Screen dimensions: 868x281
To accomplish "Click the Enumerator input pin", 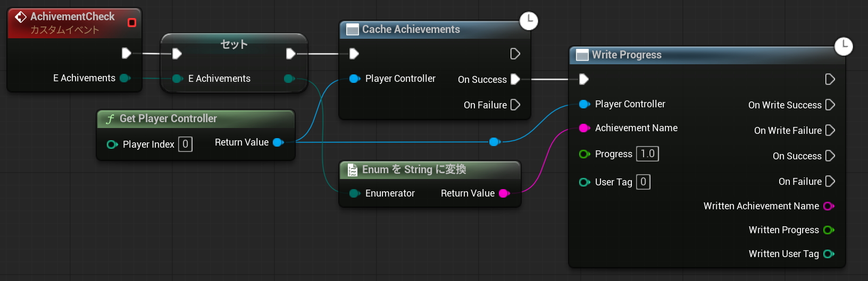I will tap(354, 193).
